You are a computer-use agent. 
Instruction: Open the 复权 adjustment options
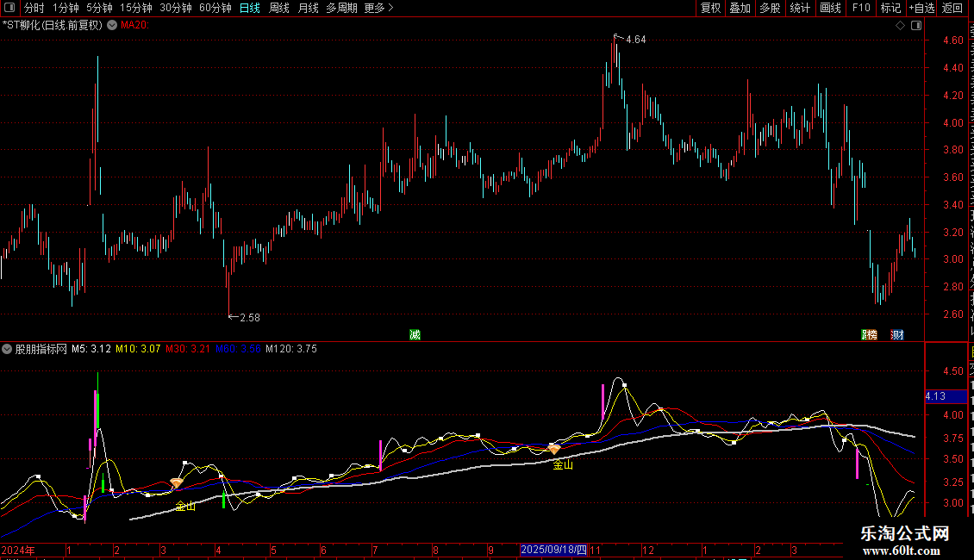[710, 8]
